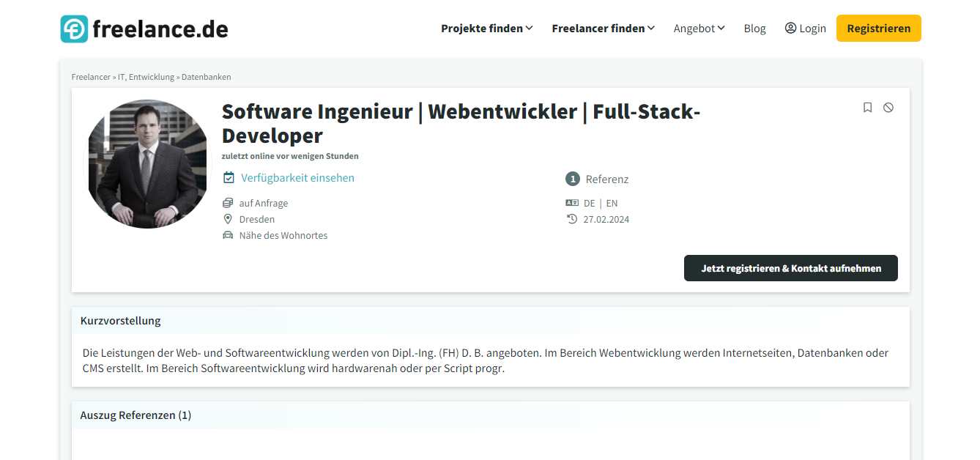Click the auf Anfrage text
Image resolution: width=980 pixels, height=460 pixels.
tap(264, 204)
